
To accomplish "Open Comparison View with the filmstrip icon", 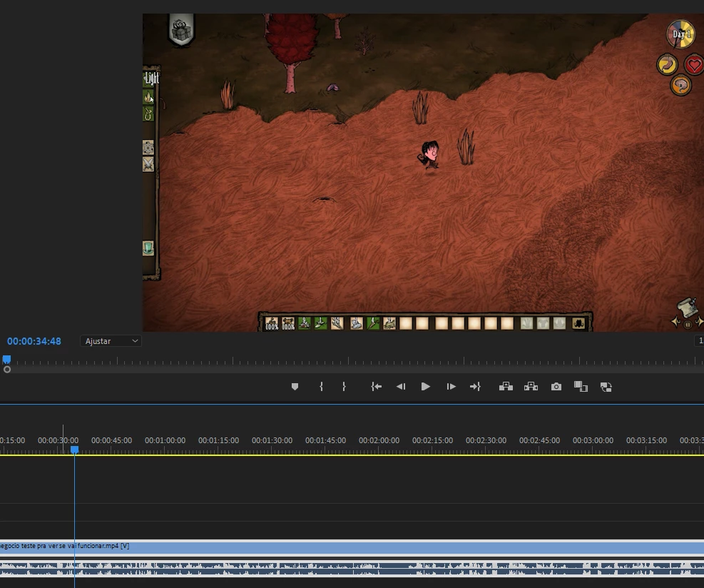I will (581, 387).
